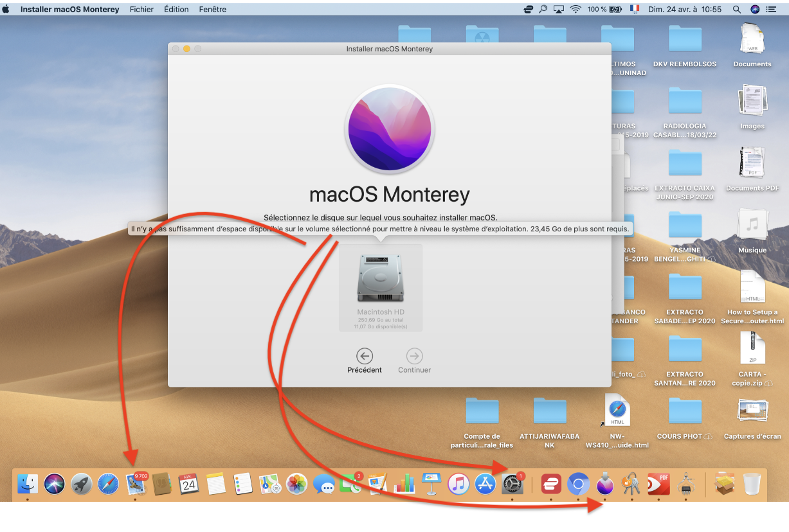Open iTunes music icon in Dock
789x532 pixels.
(x=458, y=484)
